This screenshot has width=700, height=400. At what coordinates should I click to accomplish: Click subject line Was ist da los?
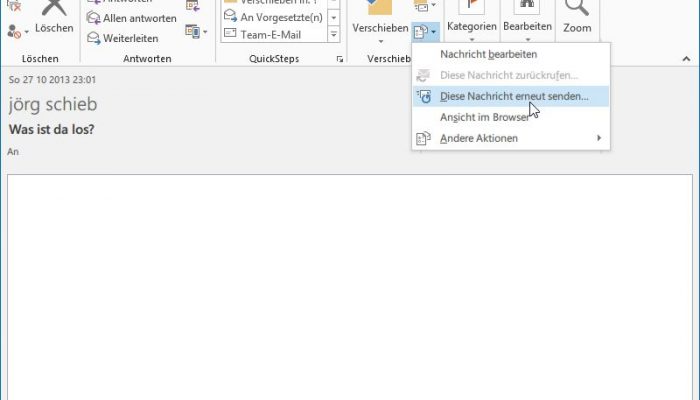[51, 129]
